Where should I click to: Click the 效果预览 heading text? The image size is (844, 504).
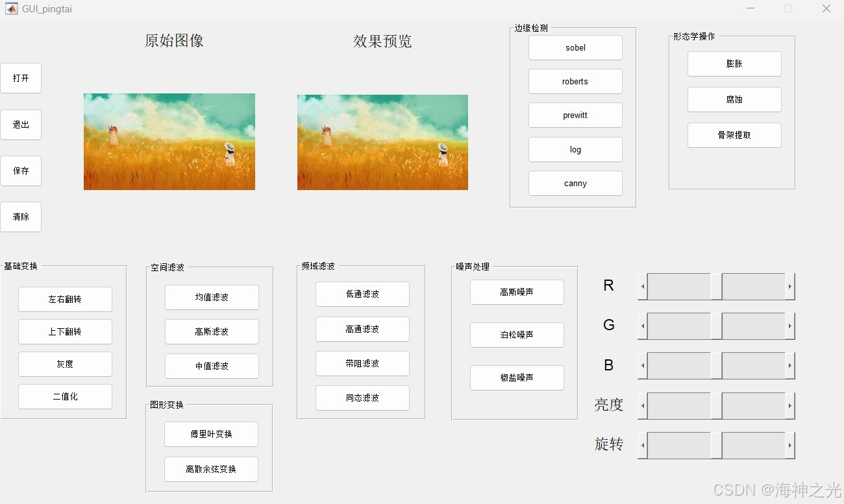382,42
